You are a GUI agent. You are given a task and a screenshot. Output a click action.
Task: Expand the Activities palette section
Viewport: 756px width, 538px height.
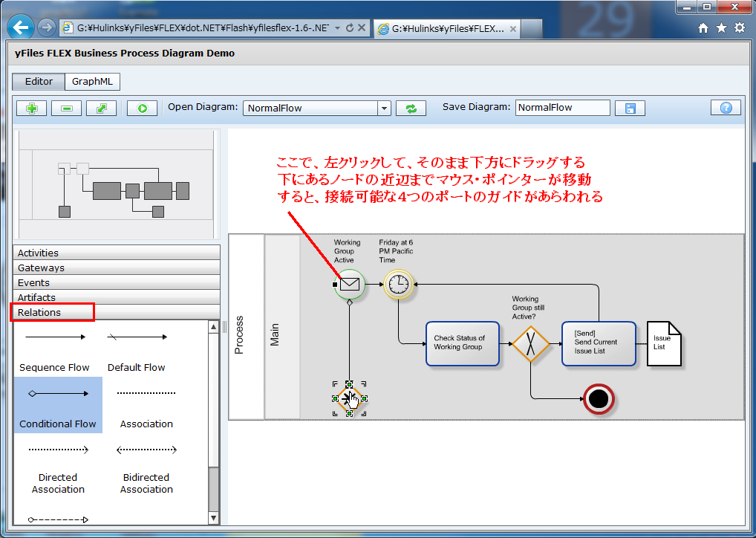(117, 253)
